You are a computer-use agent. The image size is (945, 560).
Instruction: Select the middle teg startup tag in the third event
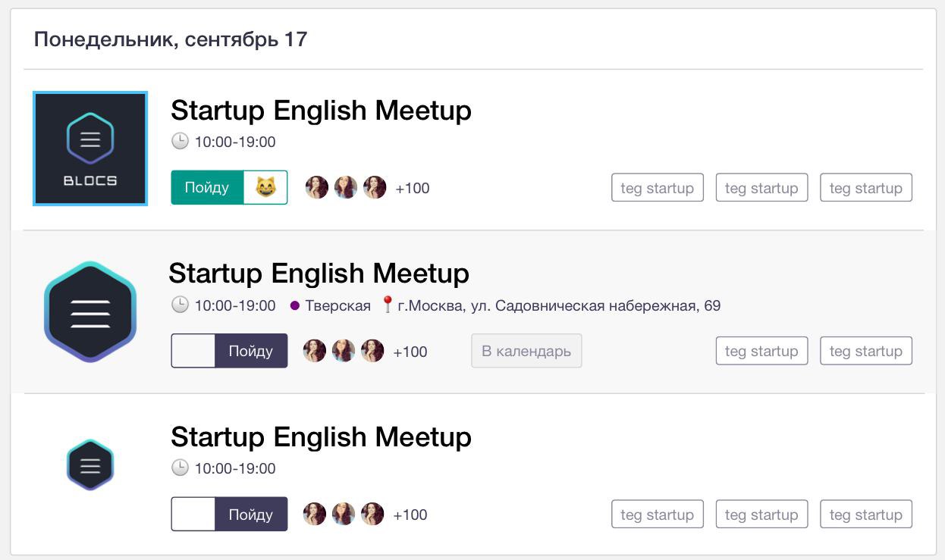[x=761, y=515]
